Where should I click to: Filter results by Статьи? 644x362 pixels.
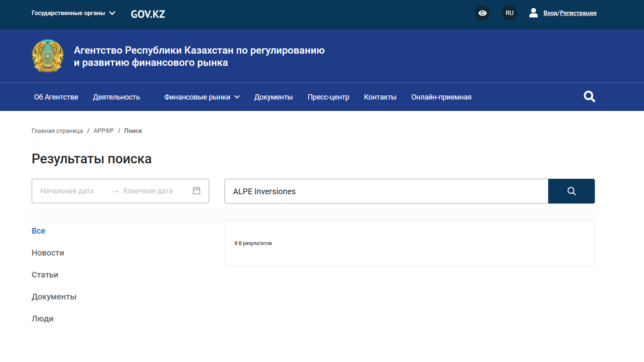click(45, 275)
